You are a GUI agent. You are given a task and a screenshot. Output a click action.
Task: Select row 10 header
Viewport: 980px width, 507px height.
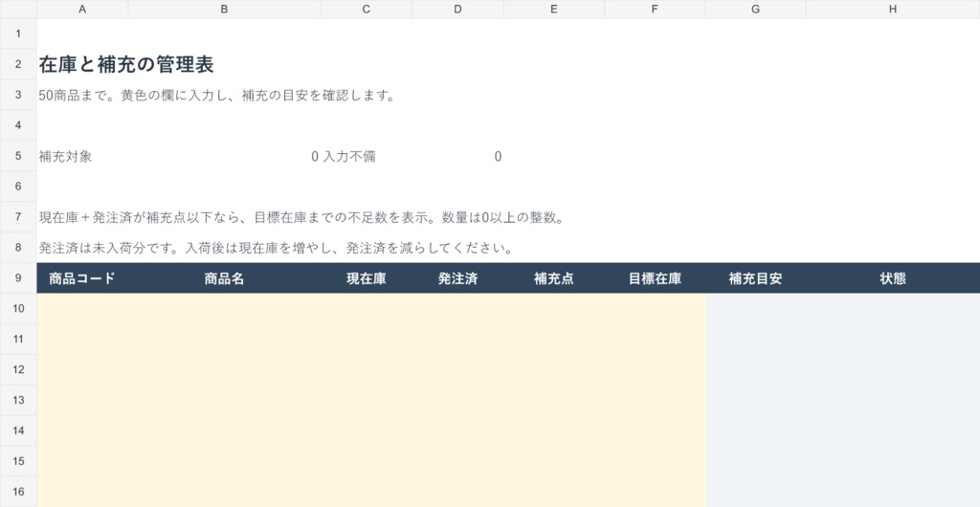tap(18, 308)
